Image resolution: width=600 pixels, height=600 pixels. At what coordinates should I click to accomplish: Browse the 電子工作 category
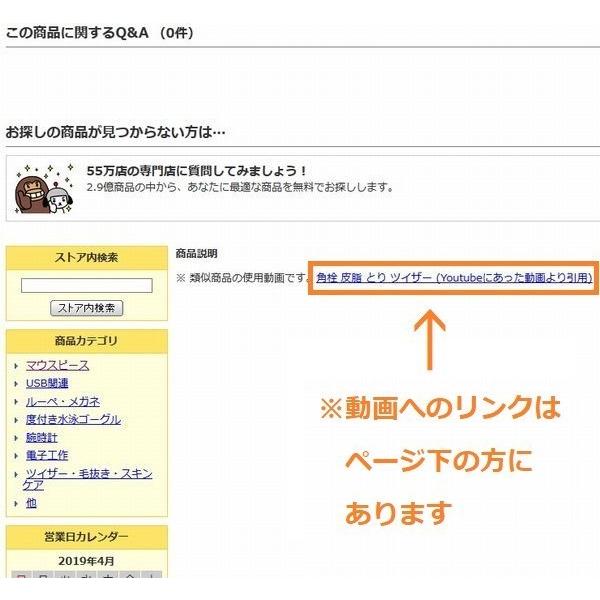(47, 456)
